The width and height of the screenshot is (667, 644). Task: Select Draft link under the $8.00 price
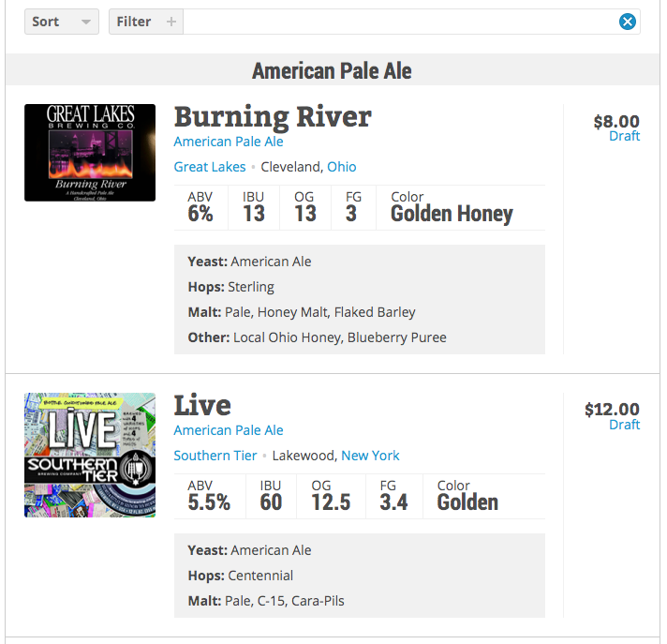click(x=624, y=136)
